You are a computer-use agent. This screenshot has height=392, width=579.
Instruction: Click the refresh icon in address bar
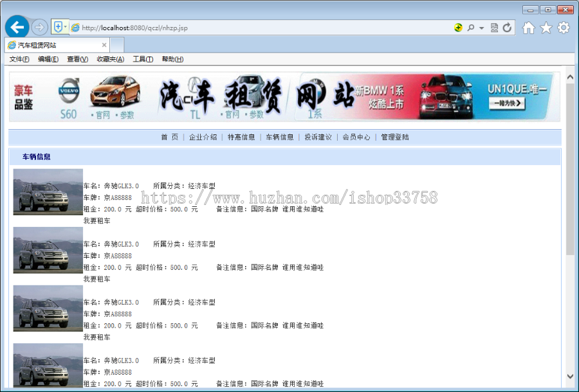tap(508, 28)
